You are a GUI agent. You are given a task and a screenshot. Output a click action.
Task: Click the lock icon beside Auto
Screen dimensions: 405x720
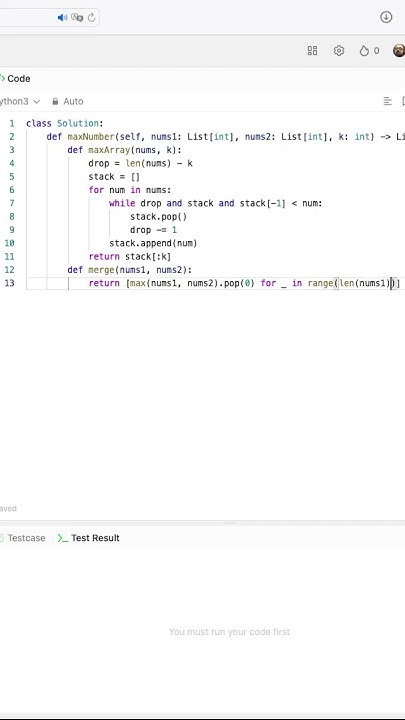[55, 101]
